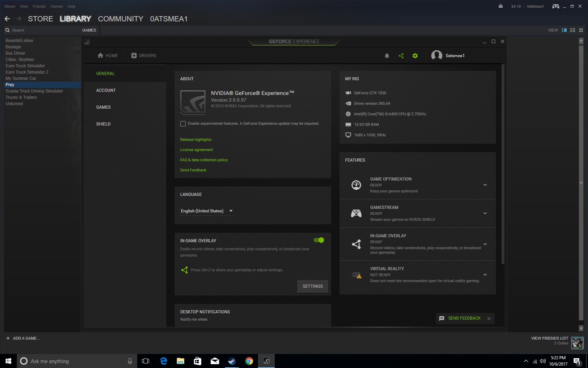Click the GeForce logo icon in title bar
The height and width of the screenshot is (368, 588).
coord(87,42)
